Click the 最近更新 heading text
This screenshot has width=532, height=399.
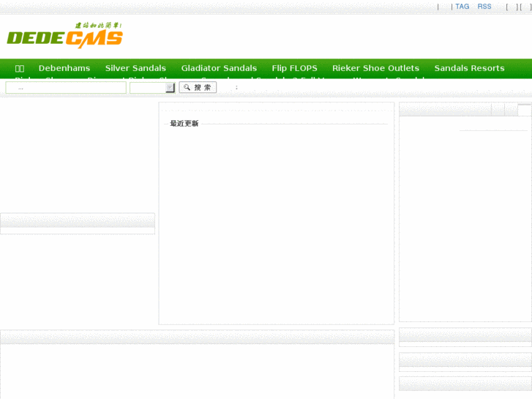[x=184, y=123]
